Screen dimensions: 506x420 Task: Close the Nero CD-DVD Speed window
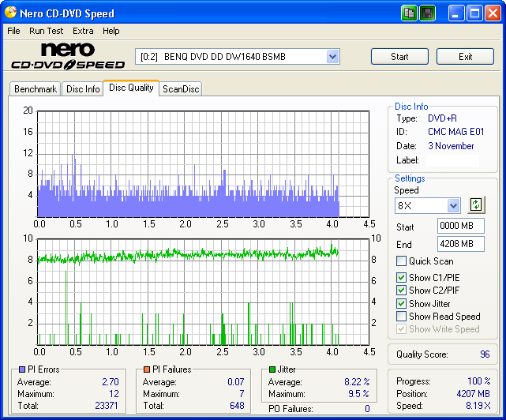(493, 13)
